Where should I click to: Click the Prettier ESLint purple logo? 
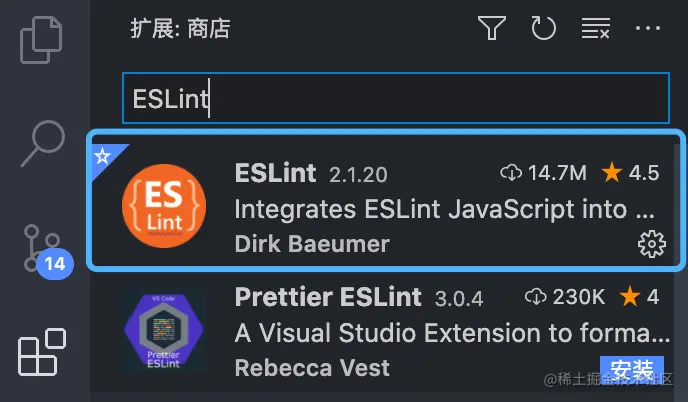tap(164, 331)
